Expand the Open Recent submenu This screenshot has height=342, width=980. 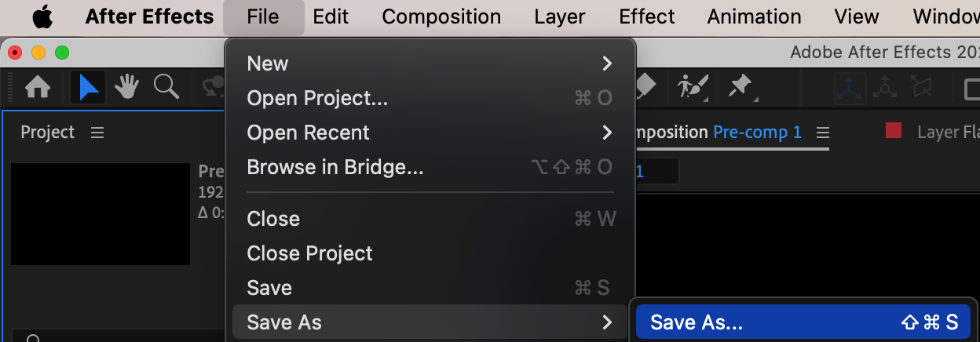pos(430,133)
